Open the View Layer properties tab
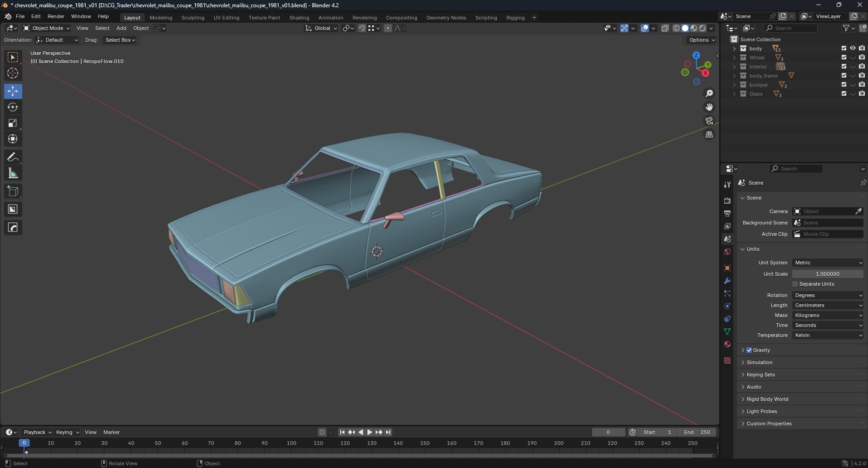Screen dimensions: 868x468 727,226
